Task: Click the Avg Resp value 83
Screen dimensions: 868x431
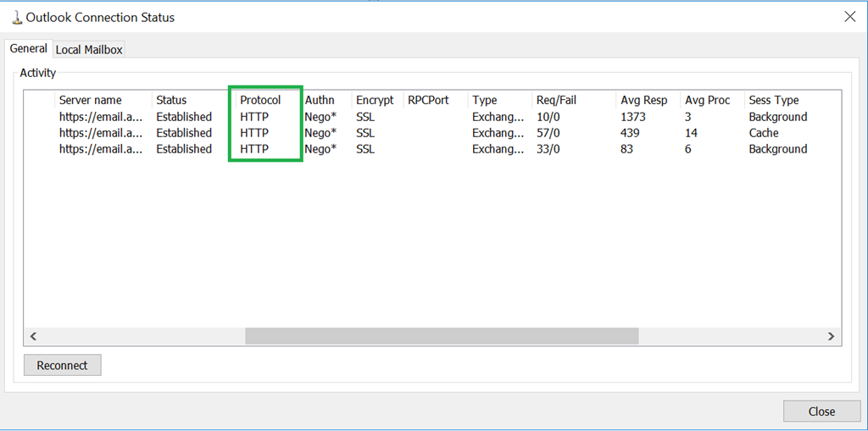Action: pyautogui.click(x=626, y=149)
